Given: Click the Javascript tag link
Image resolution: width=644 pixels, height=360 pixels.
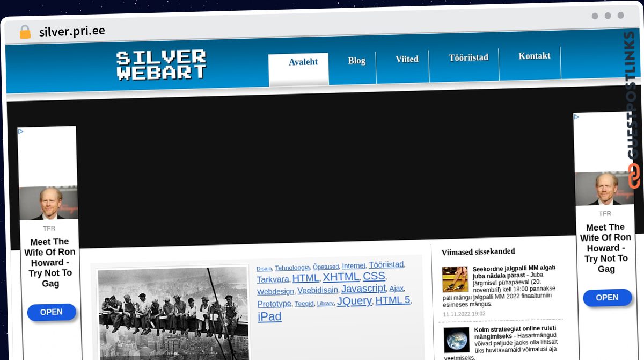Looking at the screenshot, I should coord(364,289).
